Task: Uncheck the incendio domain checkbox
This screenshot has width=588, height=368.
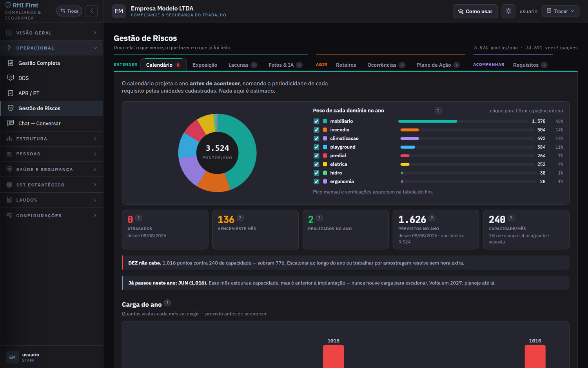Action: 316,130
